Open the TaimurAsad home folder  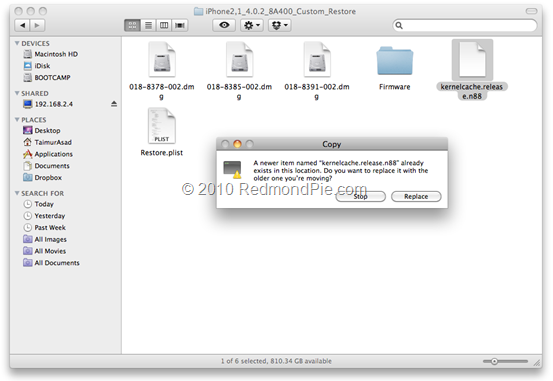[47, 142]
